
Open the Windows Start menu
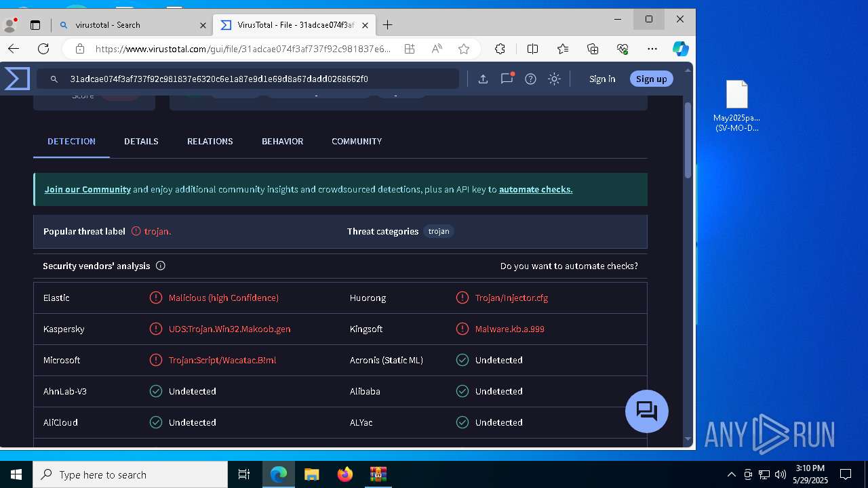[16, 474]
